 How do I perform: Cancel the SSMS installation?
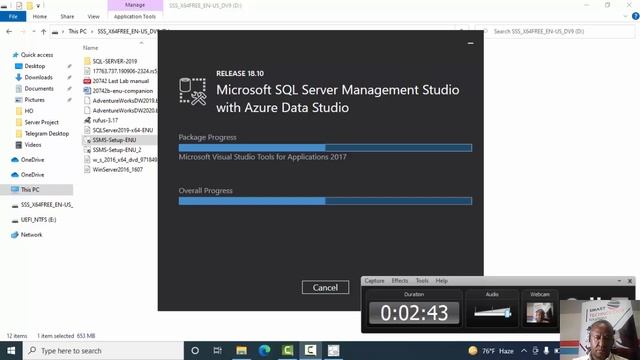pos(325,287)
